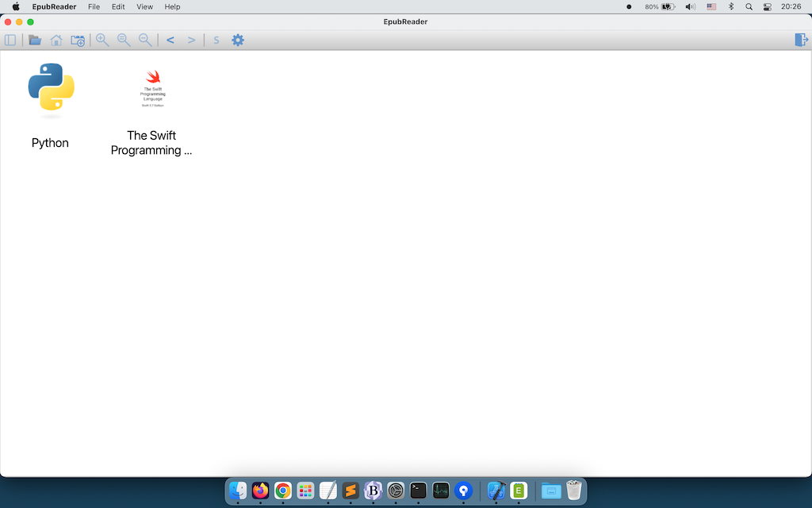Toggle the sidebar panel view icon
Image resolution: width=812 pixels, height=508 pixels.
pos(10,40)
